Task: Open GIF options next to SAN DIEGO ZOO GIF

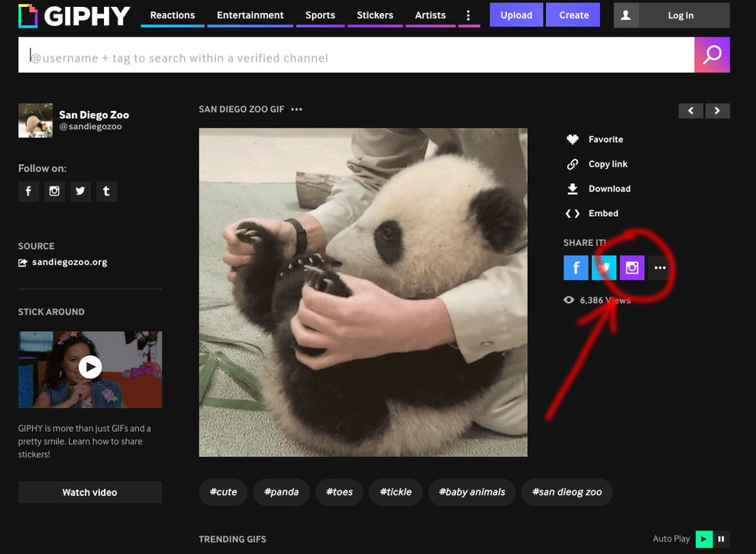Action: (296, 109)
